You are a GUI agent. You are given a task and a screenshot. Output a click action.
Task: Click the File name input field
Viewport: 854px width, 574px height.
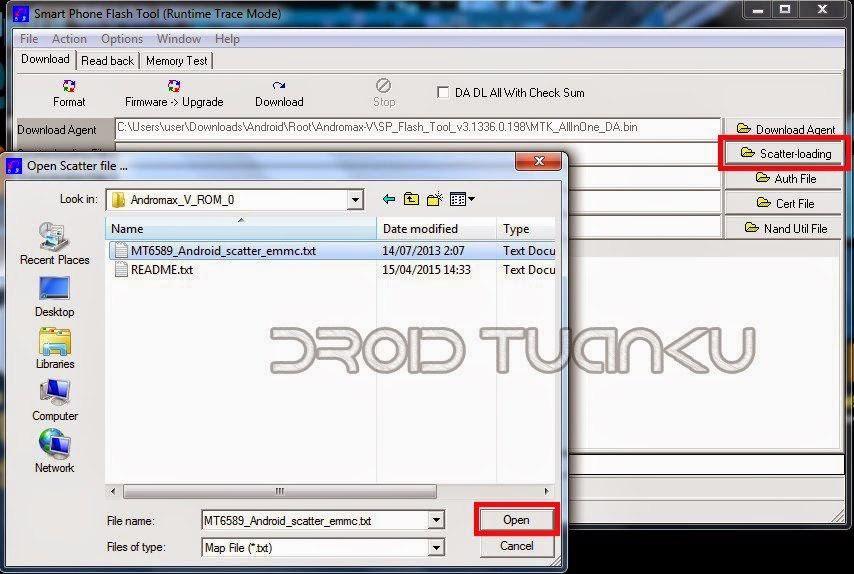coord(315,520)
